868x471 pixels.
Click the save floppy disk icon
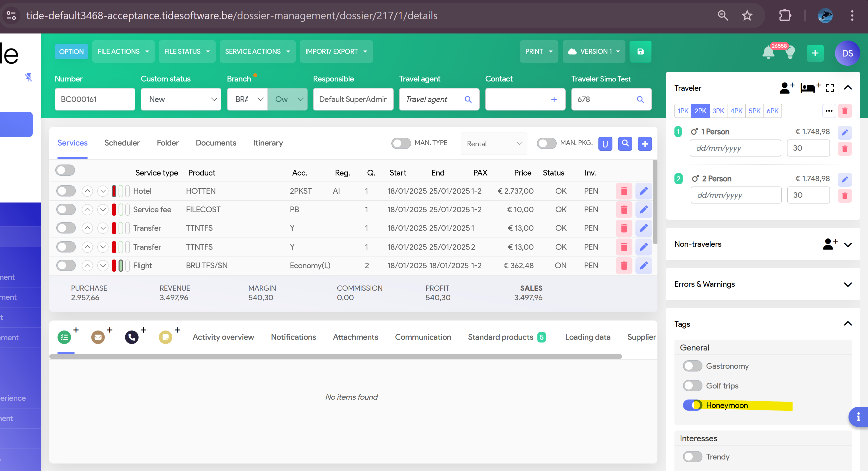(640, 51)
